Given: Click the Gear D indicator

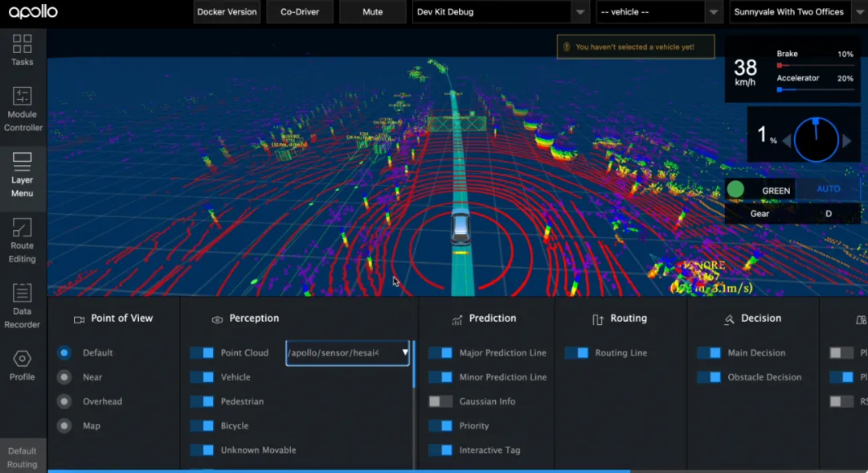Looking at the screenshot, I should click(x=793, y=214).
